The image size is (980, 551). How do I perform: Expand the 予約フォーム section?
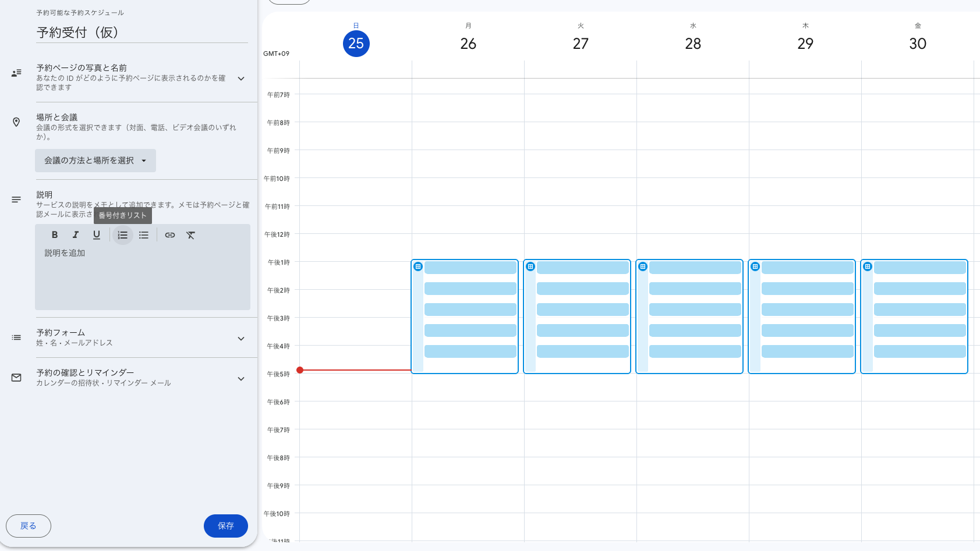click(241, 339)
